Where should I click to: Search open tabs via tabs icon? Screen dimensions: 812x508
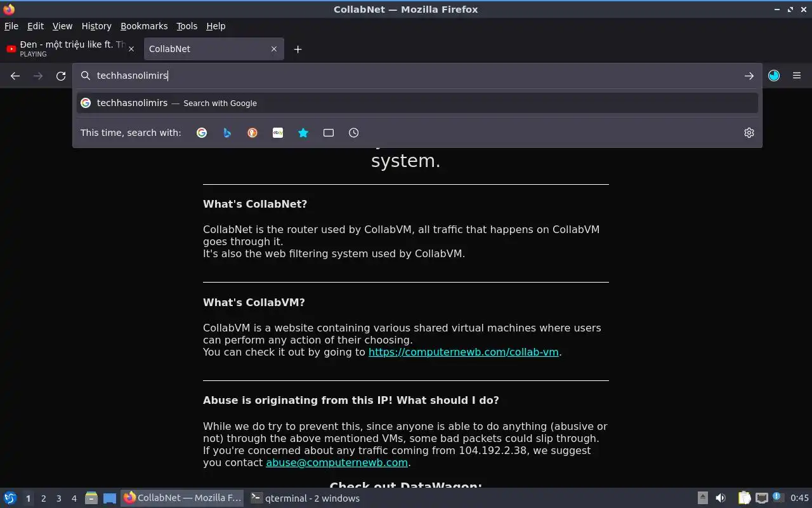point(329,133)
